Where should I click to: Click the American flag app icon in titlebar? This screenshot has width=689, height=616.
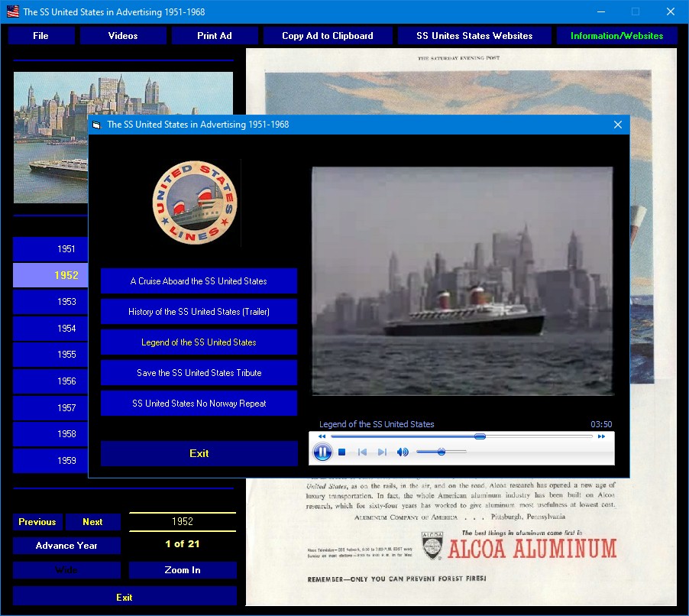tap(13, 12)
